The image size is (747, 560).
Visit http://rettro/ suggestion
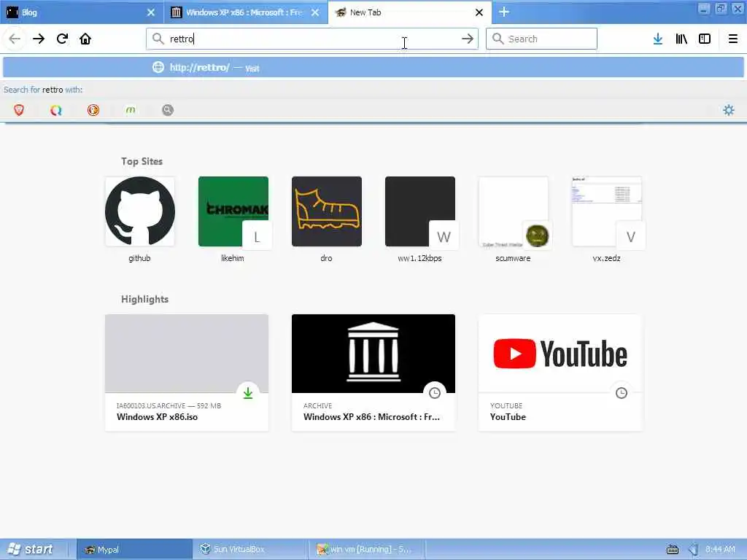pos(373,68)
